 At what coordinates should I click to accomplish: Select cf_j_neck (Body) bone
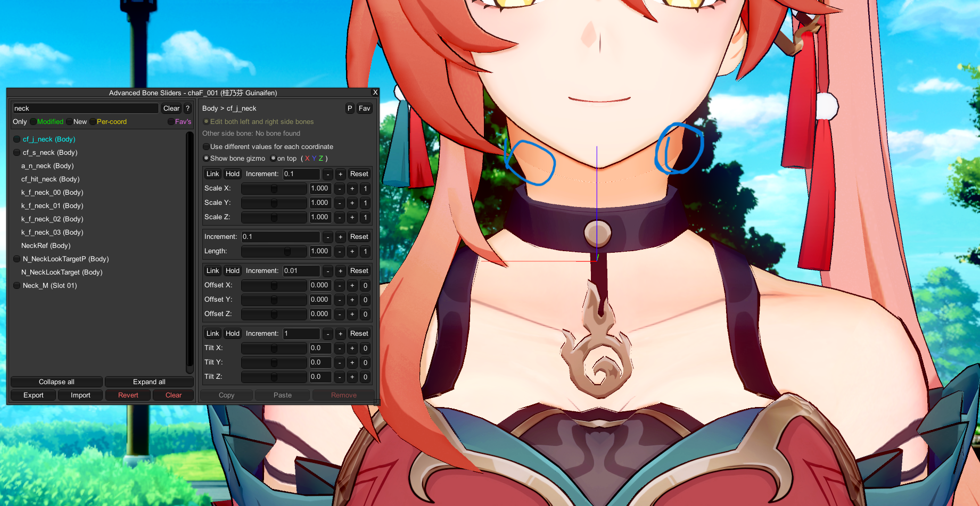(x=49, y=139)
